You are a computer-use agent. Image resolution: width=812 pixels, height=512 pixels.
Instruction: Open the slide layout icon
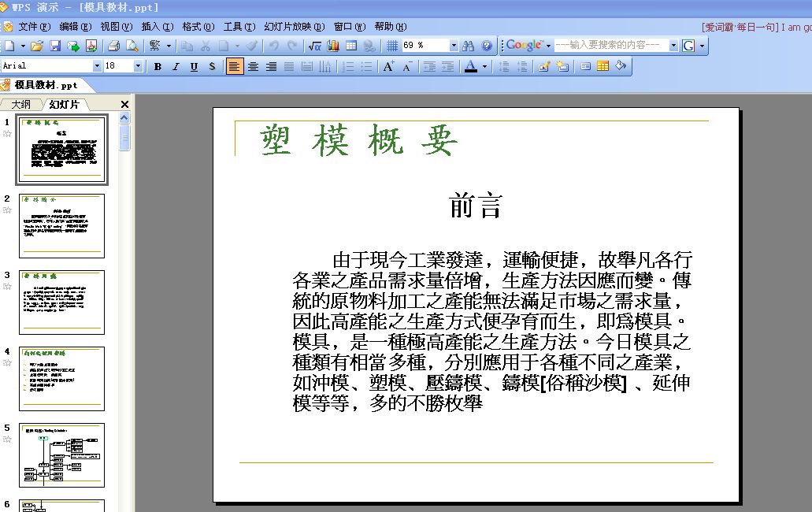click(585, 66)
